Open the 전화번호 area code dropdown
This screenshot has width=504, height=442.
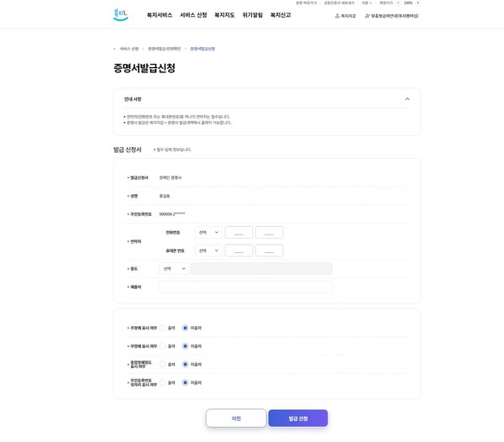tap(208, 233)
